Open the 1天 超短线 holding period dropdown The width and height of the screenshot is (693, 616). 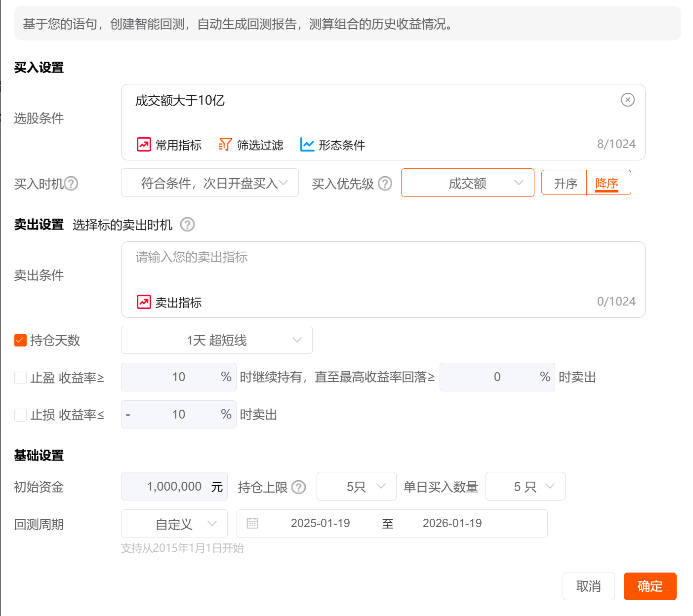click(x=216, y=340)
